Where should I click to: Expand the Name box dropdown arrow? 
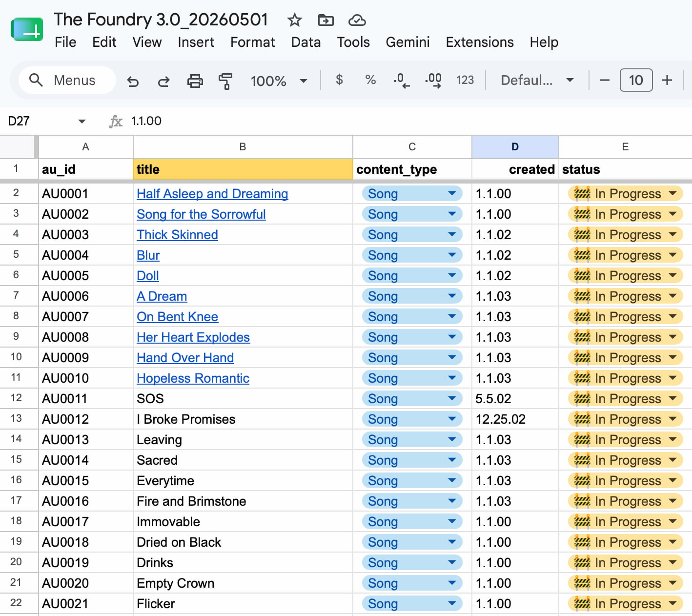tap(82, 121)
